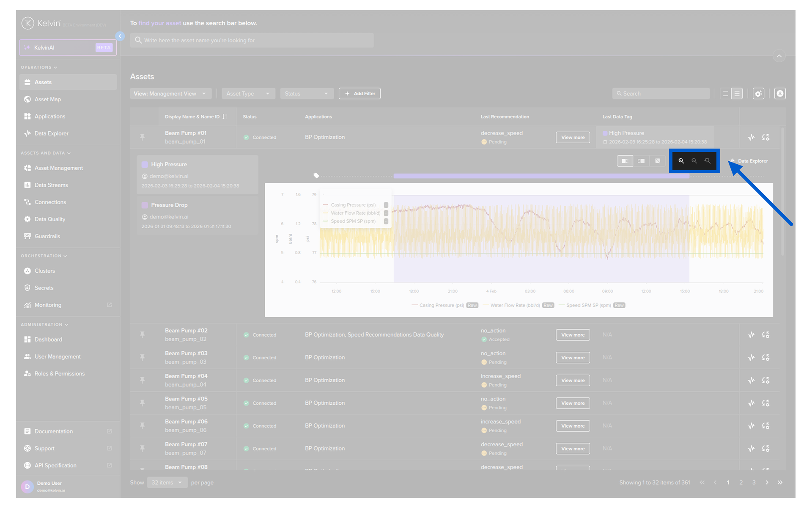The height and width of the screenshot is (508, 812).
Task: Click the asset name search field
Action: click(x=252, y=41)
